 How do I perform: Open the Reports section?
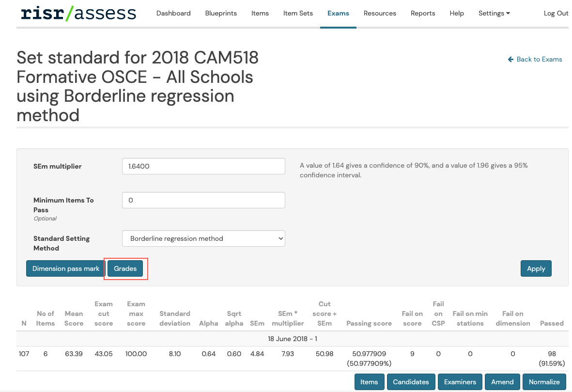point(423,13)
